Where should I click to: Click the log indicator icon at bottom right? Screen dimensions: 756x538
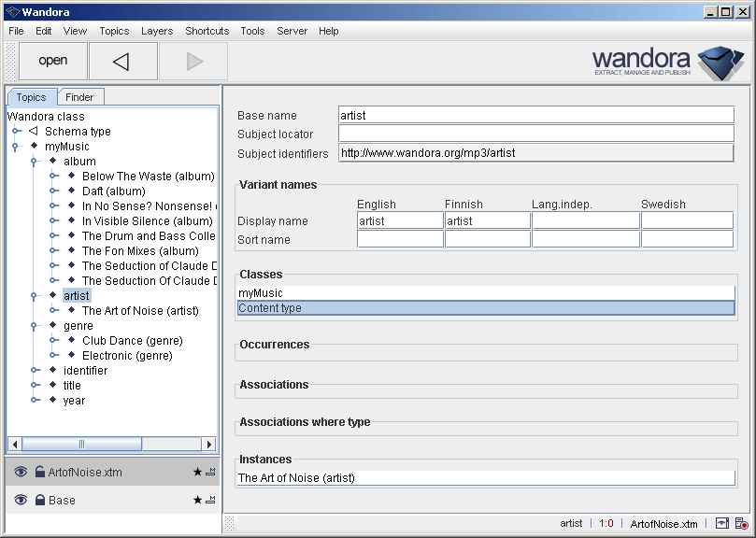(x=742, y=524)
